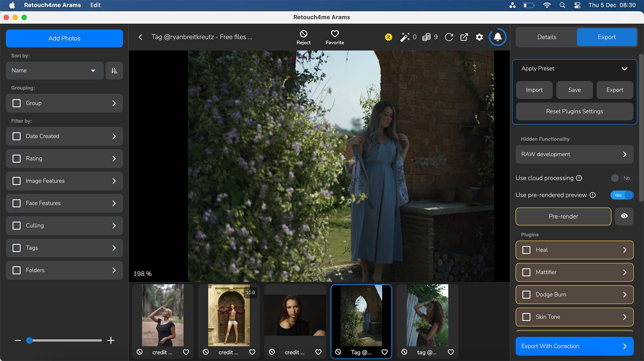Open the external export share icon

tap(464, 37)
